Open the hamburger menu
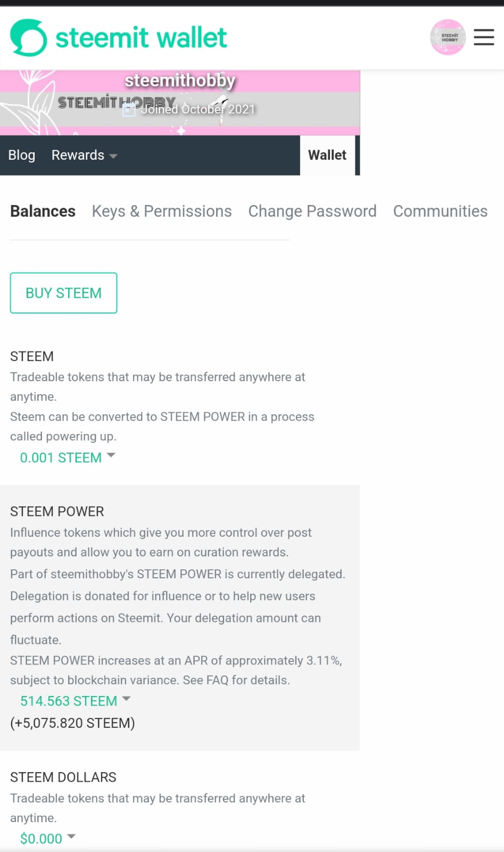The width and height of the screenshot is (504, 852). click(484, 37)
